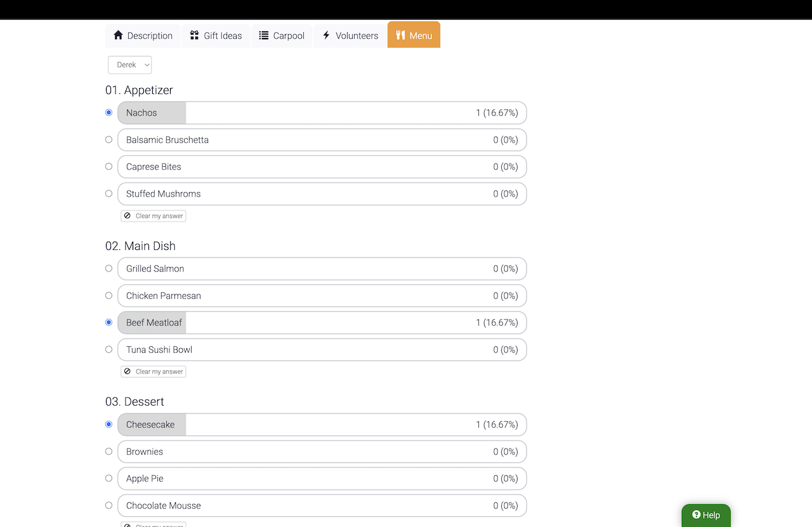The height and width of the screenshot is (527, 812).
Task: Open the Derek user dropdown
Action: [x=129, y=65]
